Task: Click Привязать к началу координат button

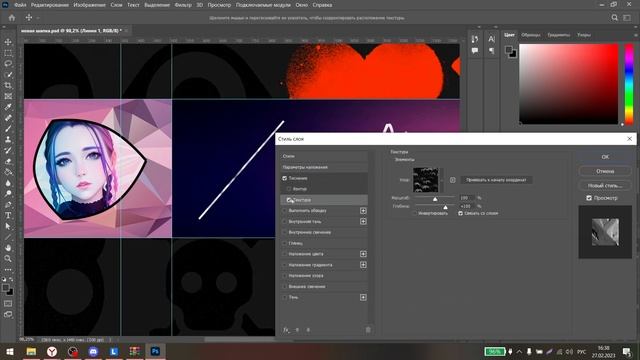Action: 496,180
